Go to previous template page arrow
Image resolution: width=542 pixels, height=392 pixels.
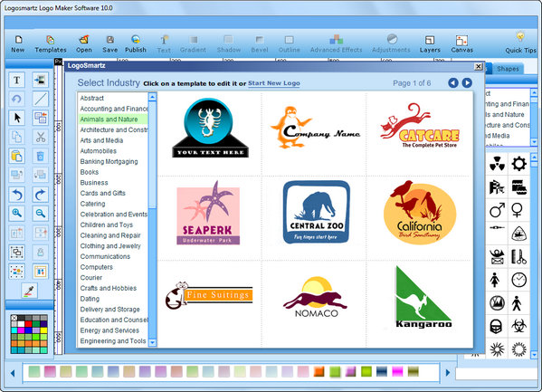pyautogui.click(x=453, y=83)
